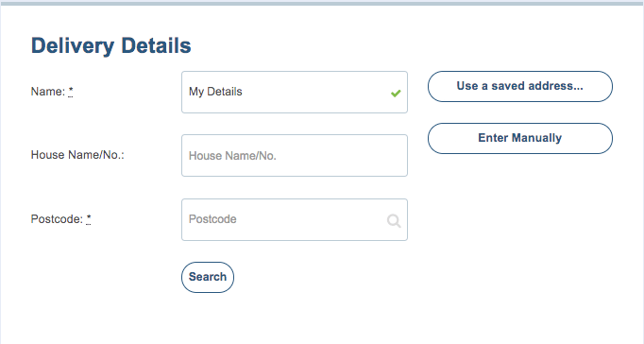Click the 'Postcode' placeholder text
Viewport: 644px width, 344px height.
212,219
